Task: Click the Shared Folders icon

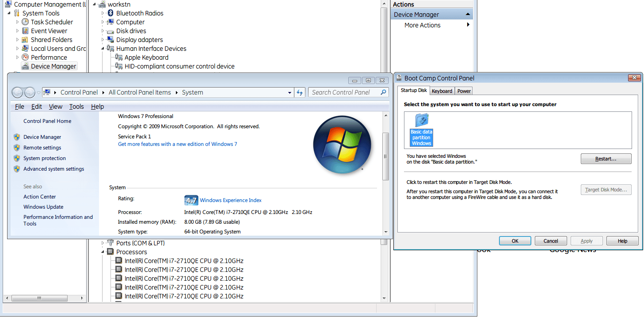Action: [25, 40]
